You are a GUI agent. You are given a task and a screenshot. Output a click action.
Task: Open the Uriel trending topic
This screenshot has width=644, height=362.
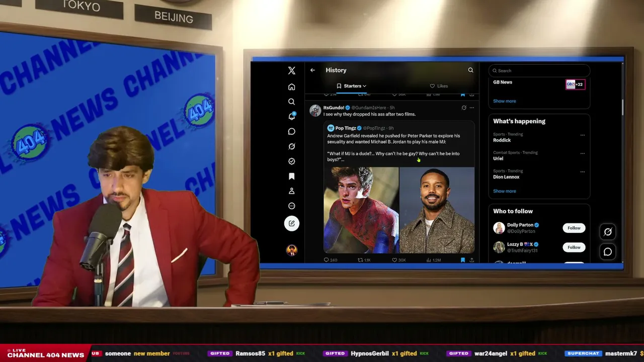pos(539,155)
